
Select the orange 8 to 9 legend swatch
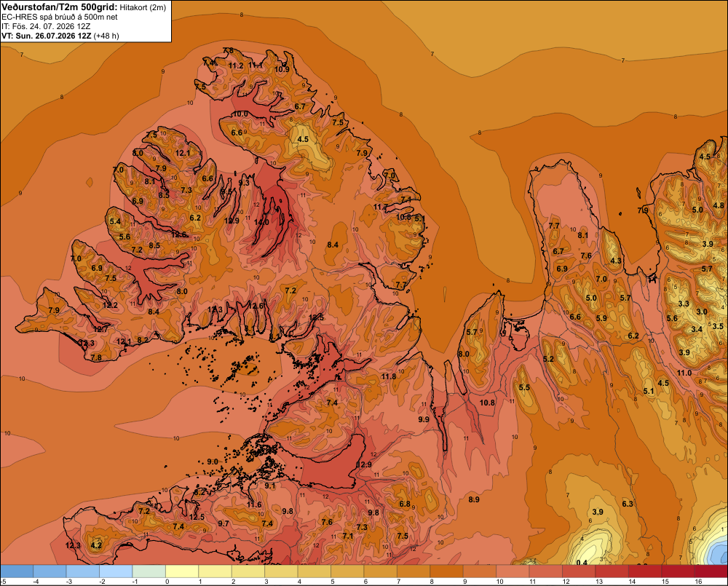(x=447, y=571)
